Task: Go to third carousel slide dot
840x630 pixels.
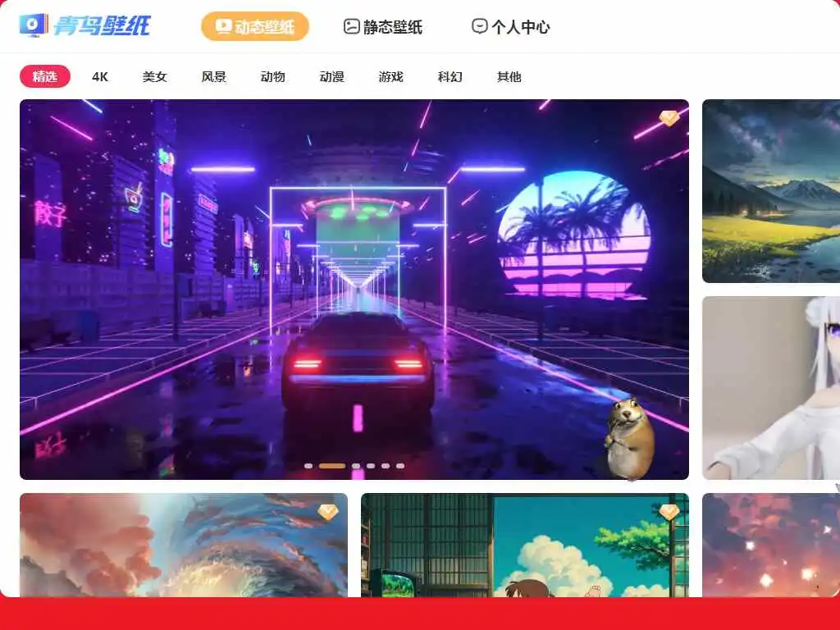Action: point(356,466)
